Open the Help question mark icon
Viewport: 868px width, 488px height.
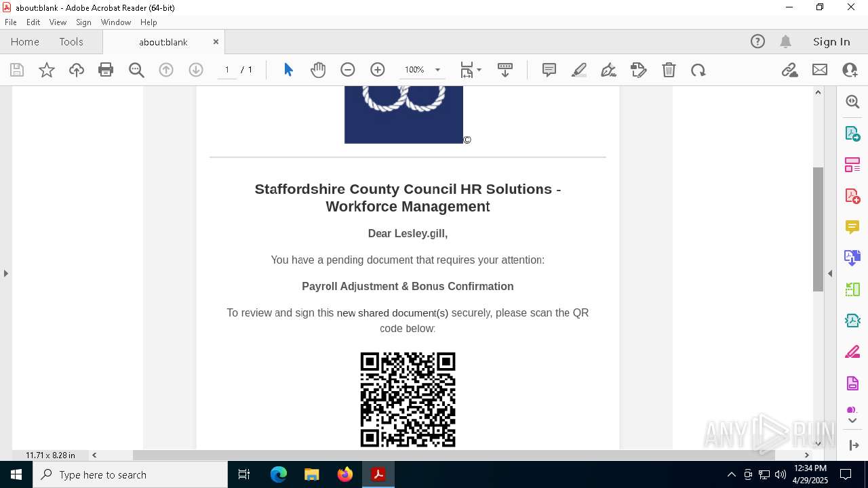(757, 41)
